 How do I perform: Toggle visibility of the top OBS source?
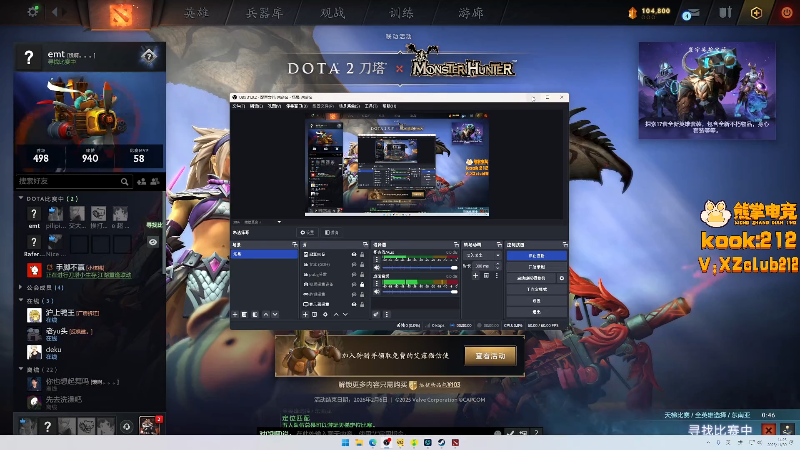(354, 254)
